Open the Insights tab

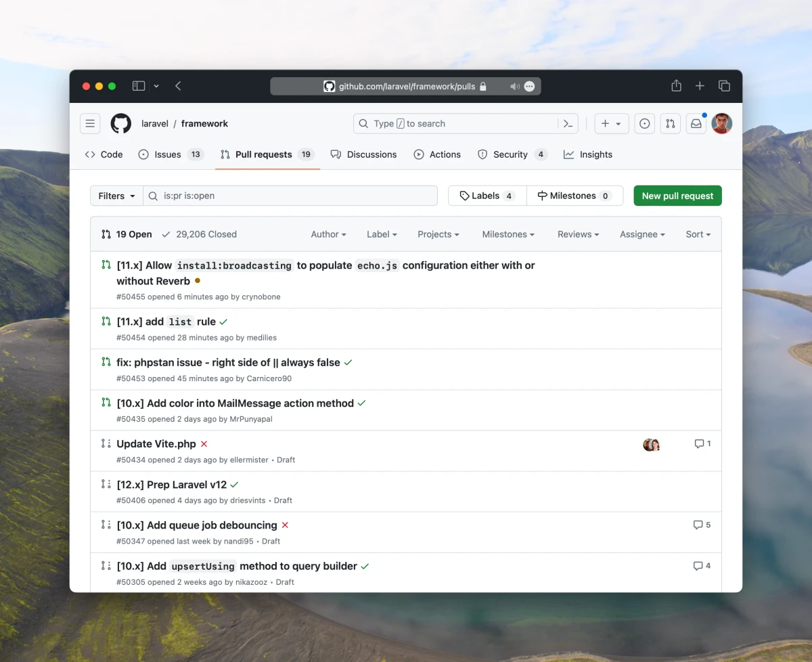(587, 154)
